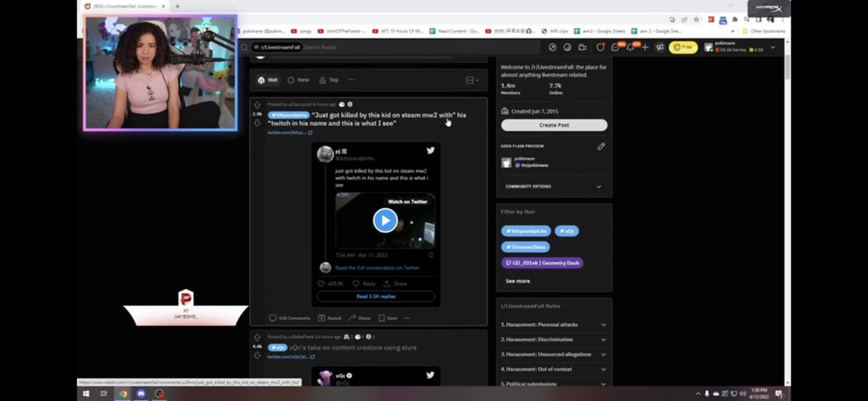Reply to the tweet
Screen dimensions: 868x401
[x=365, y=284]
